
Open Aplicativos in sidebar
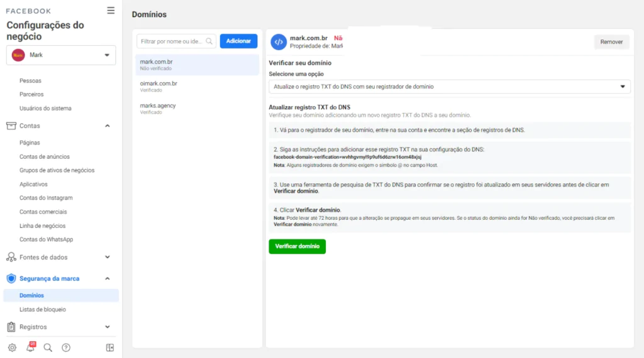[33, 184]
